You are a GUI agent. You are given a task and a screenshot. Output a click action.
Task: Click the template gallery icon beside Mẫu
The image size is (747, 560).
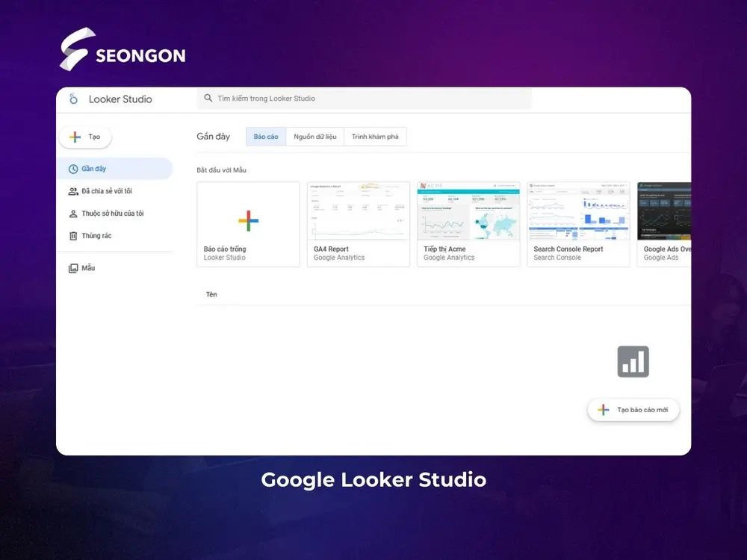click(73, 268)
